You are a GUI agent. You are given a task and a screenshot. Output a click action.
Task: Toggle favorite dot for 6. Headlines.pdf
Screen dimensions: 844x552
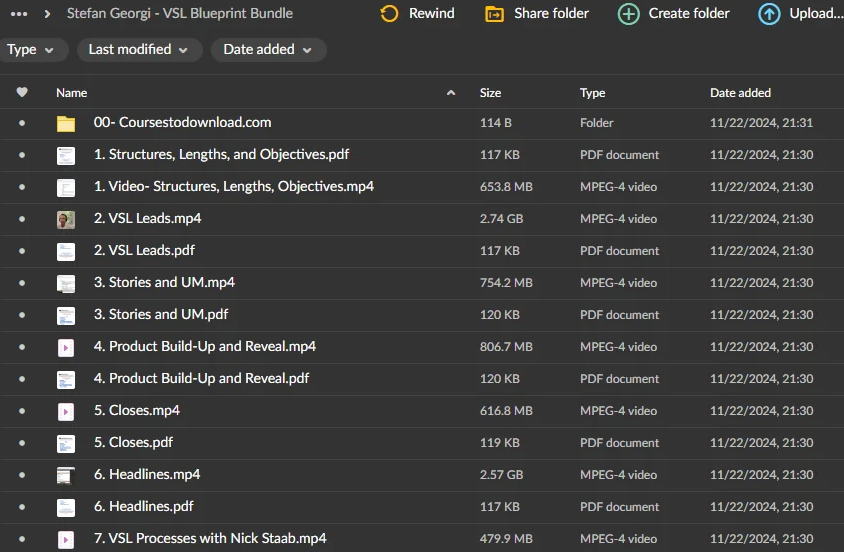(x=22, y=507)
